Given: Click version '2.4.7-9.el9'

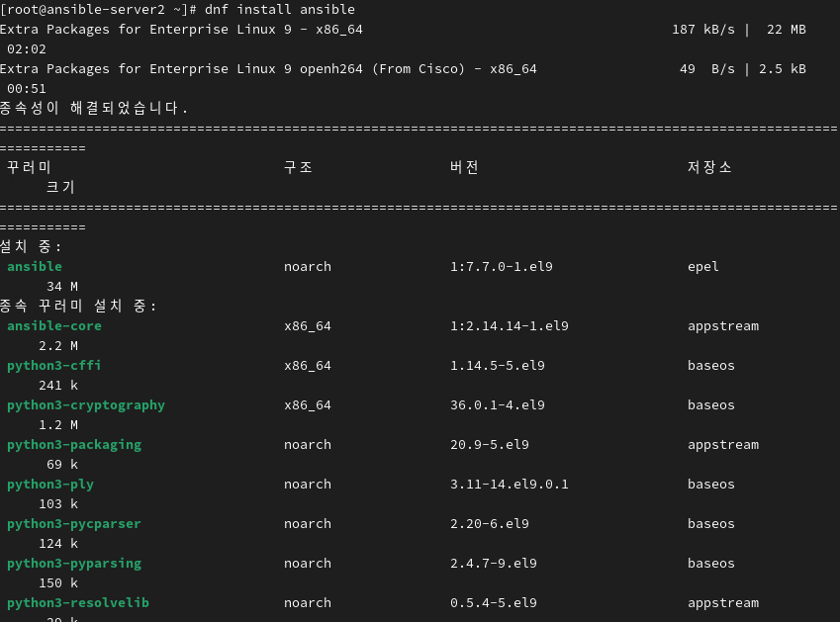Looking at the screenshot, I should [494, 564].
